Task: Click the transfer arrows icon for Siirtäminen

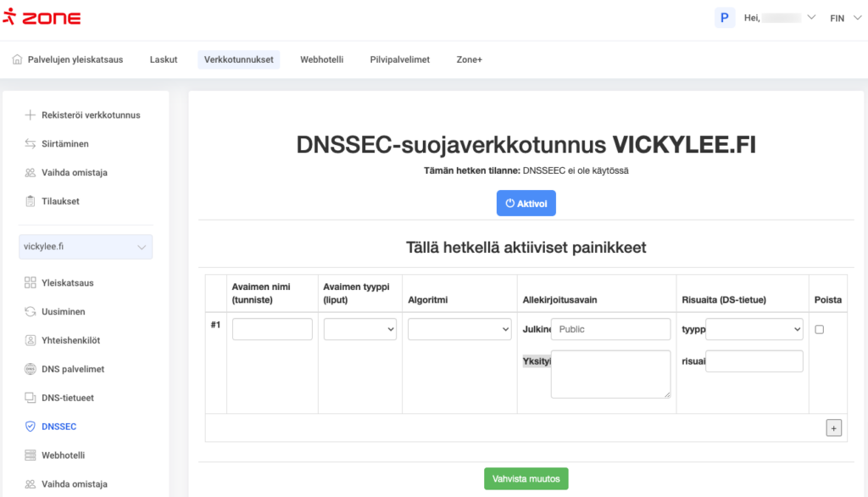Action: tap(30, 143)
